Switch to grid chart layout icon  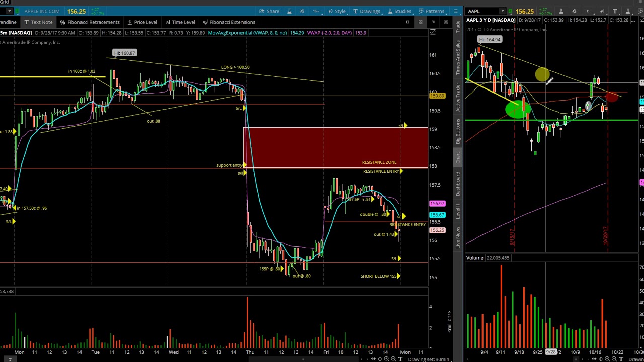coord(420,22)
